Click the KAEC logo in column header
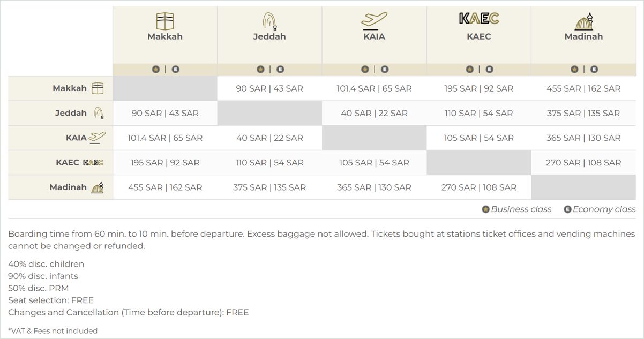This screenshot has width=644, height=339. (x=479, y=19)
